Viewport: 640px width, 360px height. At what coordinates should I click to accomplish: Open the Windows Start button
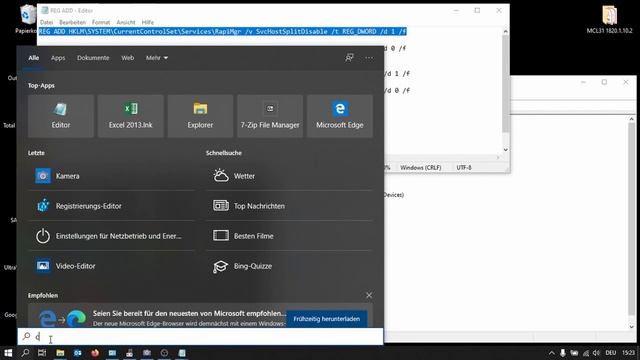tap(8, 353)
